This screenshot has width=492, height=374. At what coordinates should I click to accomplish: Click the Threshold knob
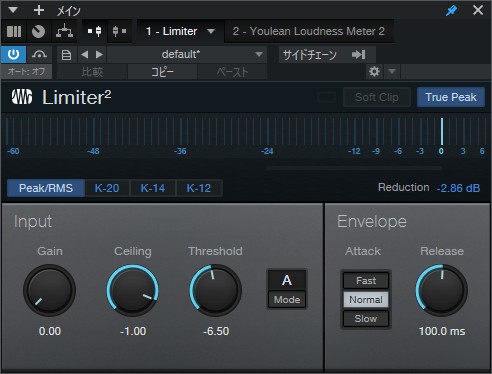coord(216,290)
